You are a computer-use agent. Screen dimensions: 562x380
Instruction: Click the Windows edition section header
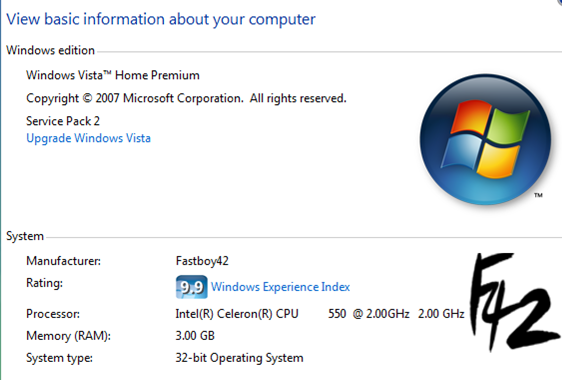coord(51,50)
